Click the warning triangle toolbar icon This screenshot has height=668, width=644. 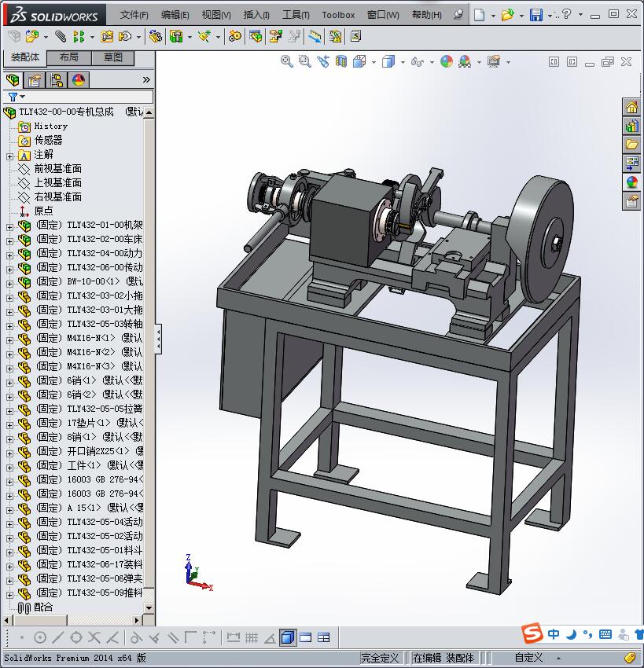point(336,37)
